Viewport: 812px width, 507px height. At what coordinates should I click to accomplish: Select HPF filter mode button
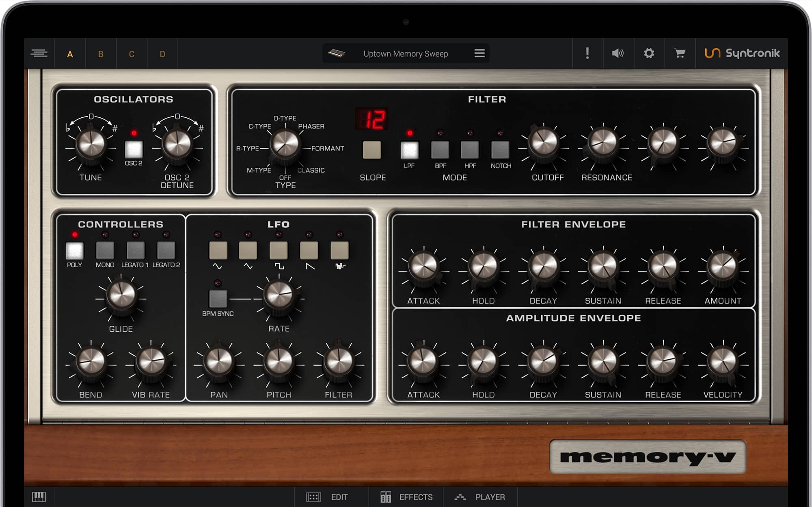[x=470, y=150]
